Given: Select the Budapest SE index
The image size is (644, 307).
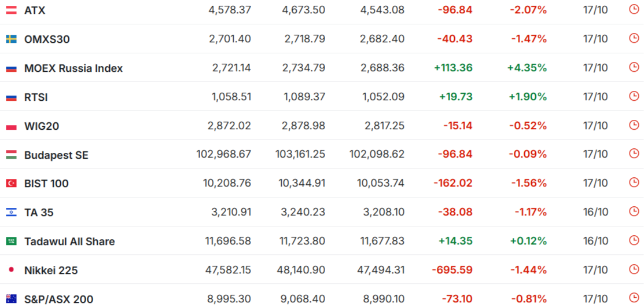Looking at the screenshot, I should click(56, 155).
